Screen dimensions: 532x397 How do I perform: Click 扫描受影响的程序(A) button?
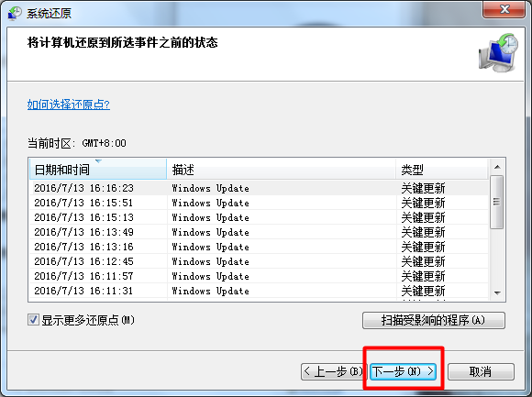pyautogui.click(x=434, y=320)
